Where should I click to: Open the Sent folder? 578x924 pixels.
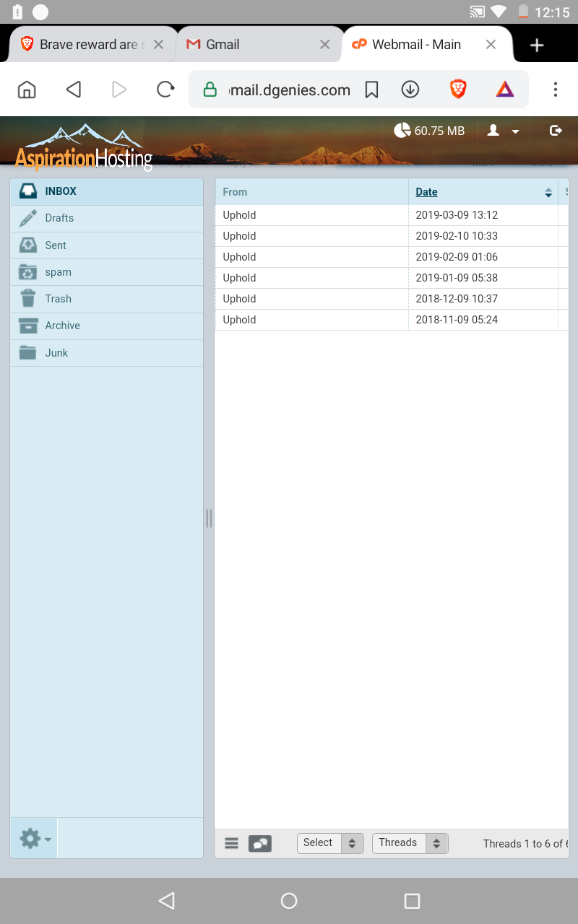point(107,245)
